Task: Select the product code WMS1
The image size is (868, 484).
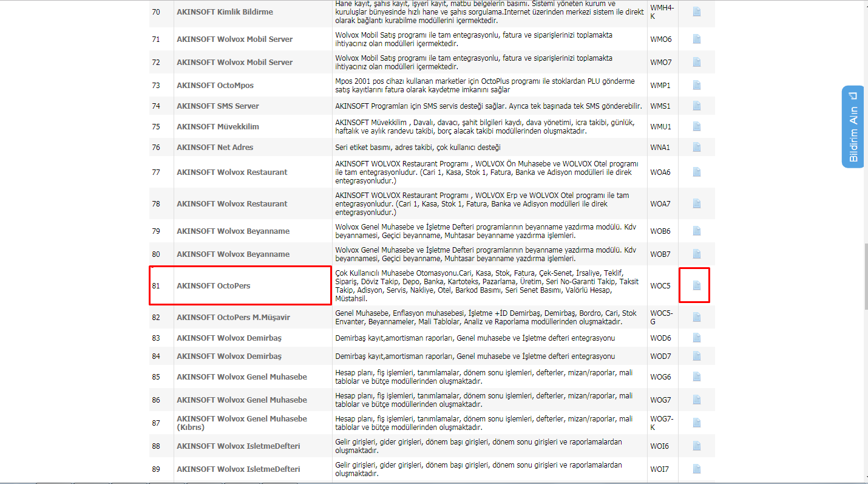Action: pos(660,106)
